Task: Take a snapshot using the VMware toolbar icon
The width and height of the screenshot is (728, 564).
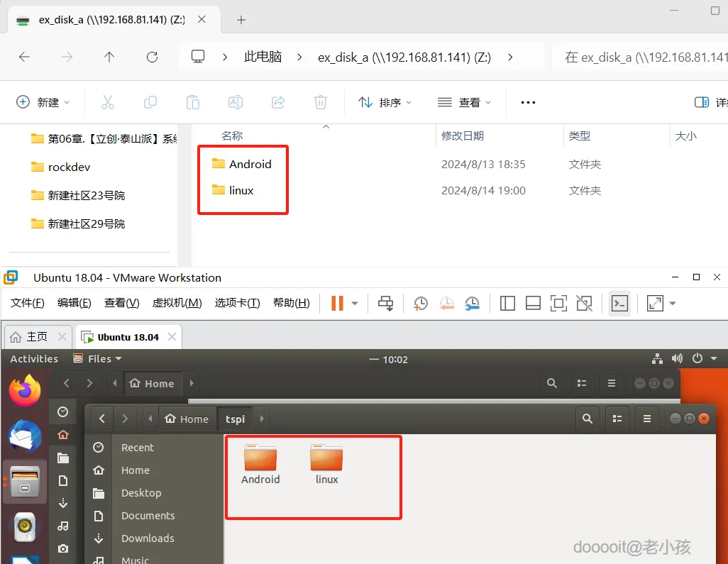Action: tap(420, 303)
